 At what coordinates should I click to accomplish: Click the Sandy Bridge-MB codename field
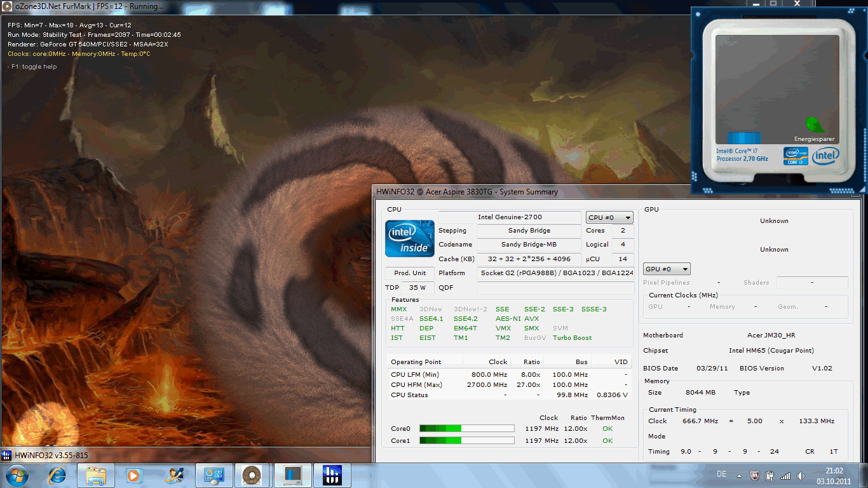pyautogui.click(x=529, y=245)
